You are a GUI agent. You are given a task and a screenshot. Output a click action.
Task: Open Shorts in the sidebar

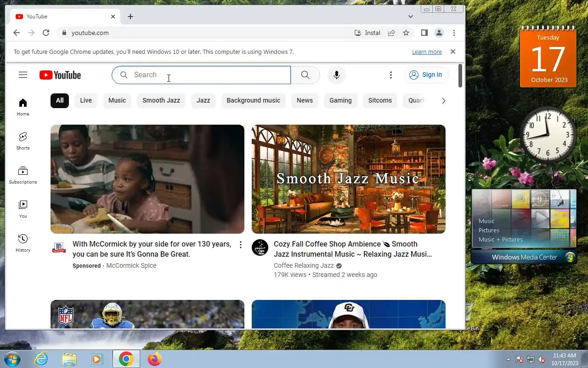pos(23,141)
